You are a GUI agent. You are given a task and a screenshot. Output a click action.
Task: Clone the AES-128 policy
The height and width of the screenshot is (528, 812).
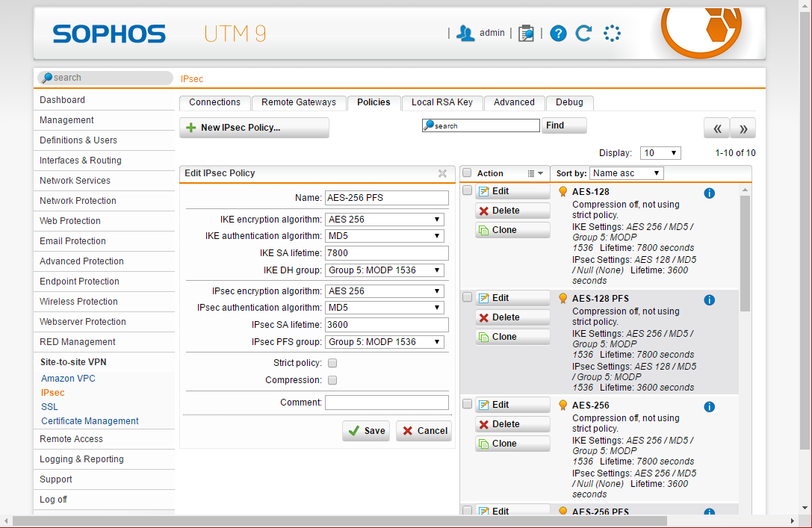[x=512, y=230]
